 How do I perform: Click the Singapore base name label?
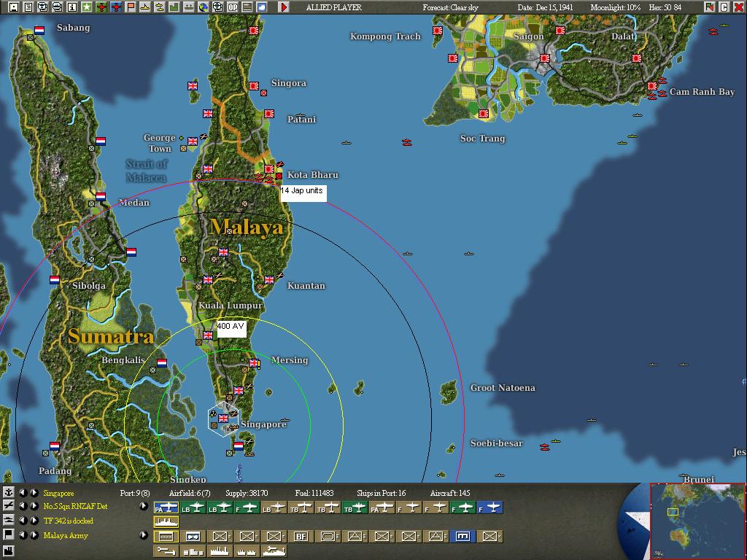coord(58,493)
